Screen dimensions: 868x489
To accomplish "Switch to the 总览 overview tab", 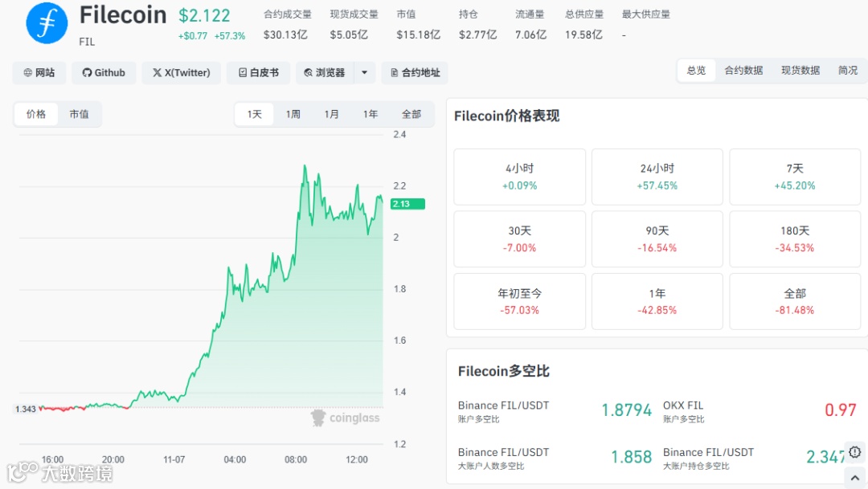I will [x=696, y=70].
